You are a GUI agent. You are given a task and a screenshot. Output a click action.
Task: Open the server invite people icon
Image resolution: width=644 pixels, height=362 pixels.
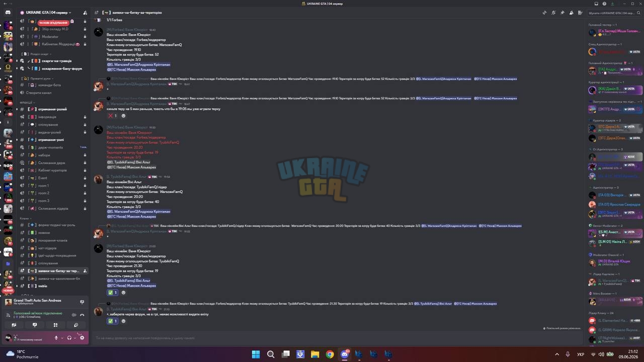point(85,13)
